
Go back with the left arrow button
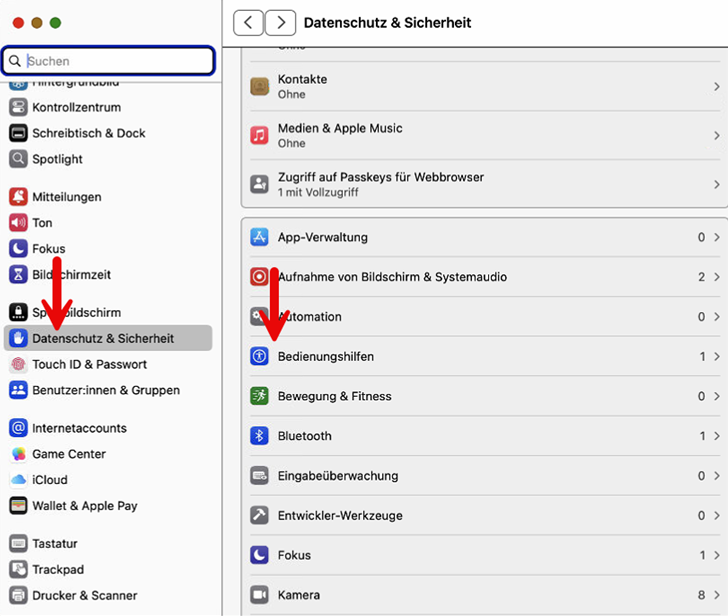coord(248,22)
